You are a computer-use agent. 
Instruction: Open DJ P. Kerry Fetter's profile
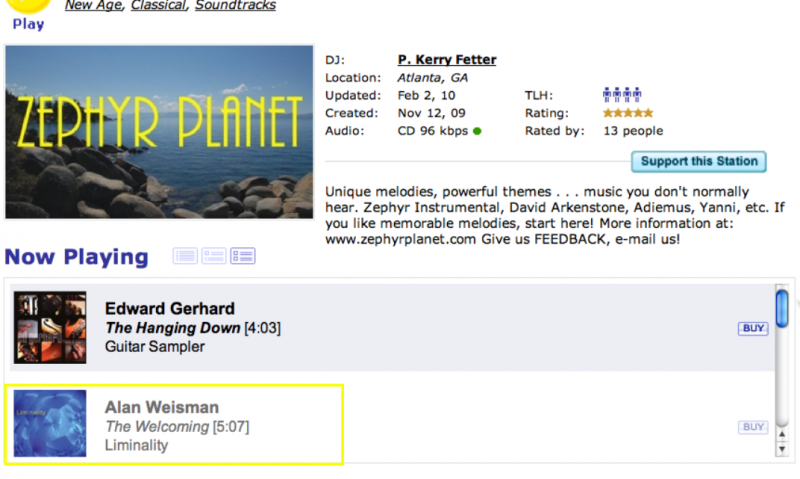pyautogui.click(x=447, y=60)
